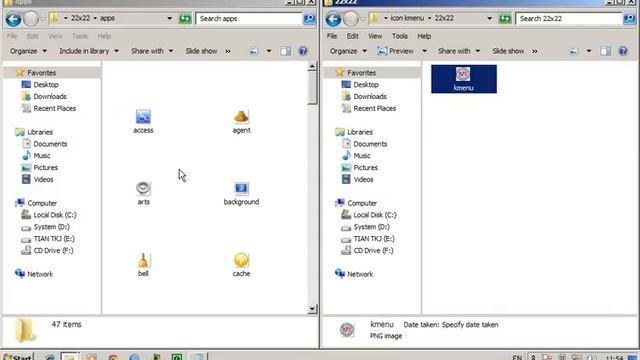
Task: Select the agent icon file
Action: (x=241, y=122)
